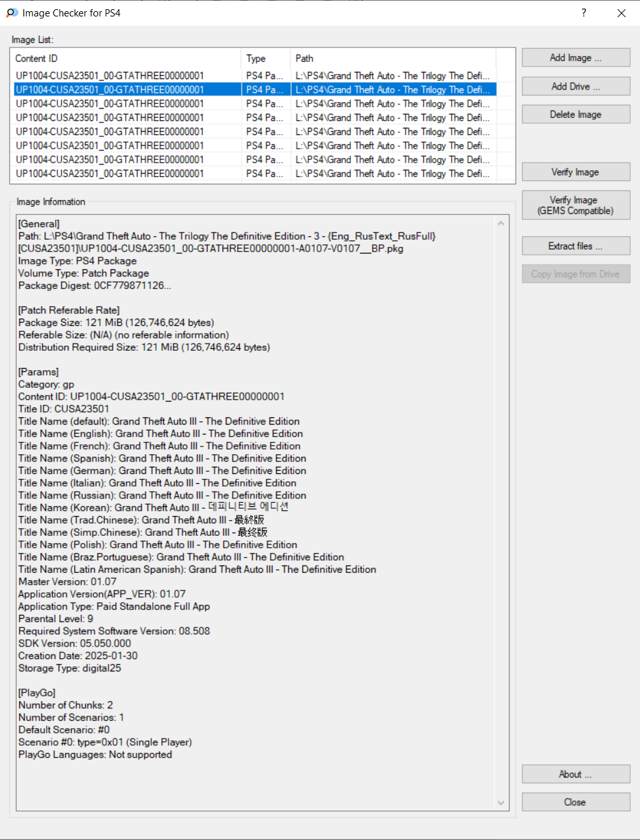Click the greyed Copy Image from Drive button
The image size is (640, 840).
pyautogui.click(x=575, y=274)
